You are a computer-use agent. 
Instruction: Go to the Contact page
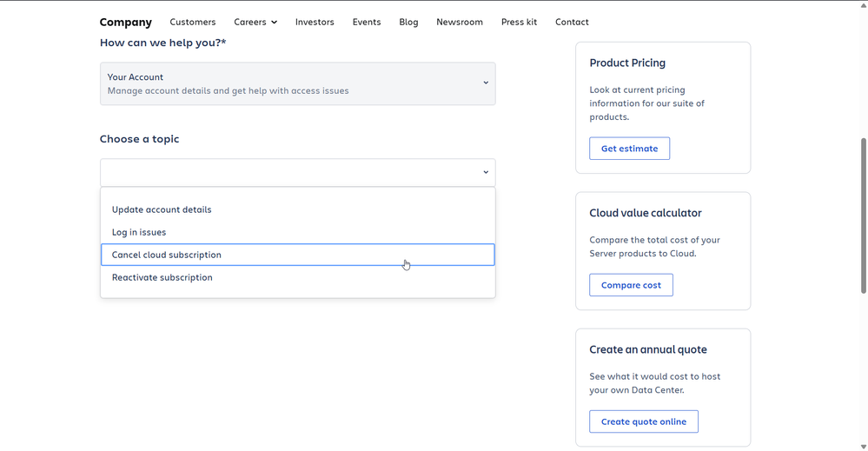572,22
